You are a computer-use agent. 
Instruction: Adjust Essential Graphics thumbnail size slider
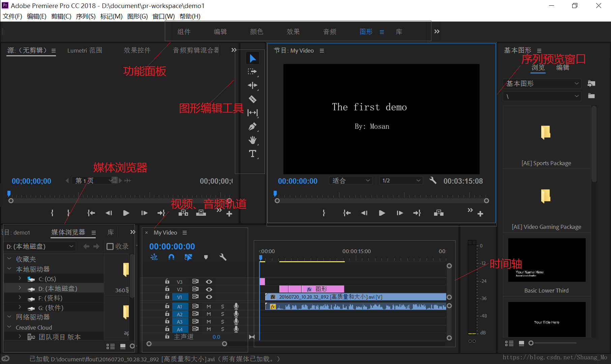click(x=531, y=343)
